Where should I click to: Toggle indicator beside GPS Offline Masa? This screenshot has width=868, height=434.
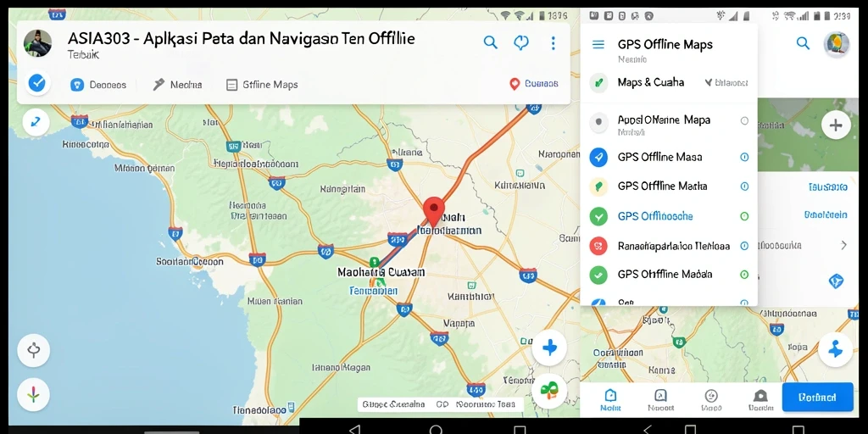(744, 157)
